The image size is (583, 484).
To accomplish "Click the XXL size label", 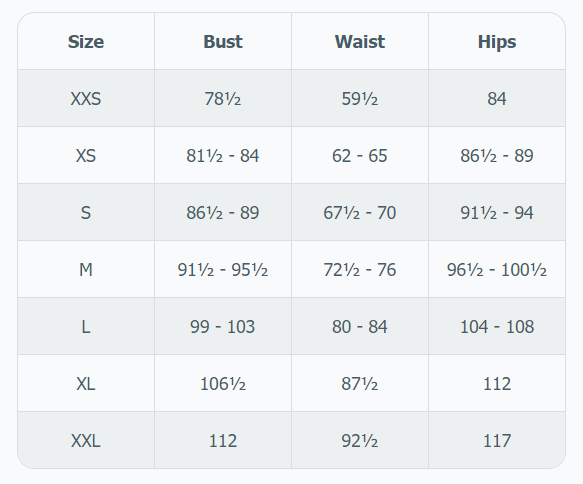I will (86, 441).
